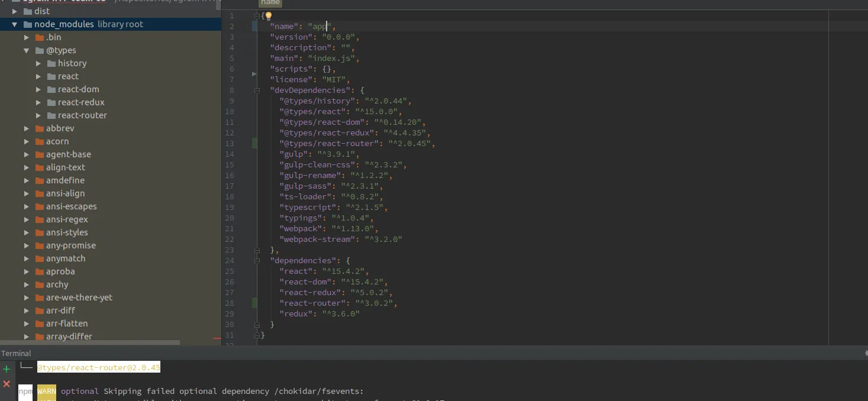
Task: Click the project tree horizontal scrollbar
Action: click(90, 342)
